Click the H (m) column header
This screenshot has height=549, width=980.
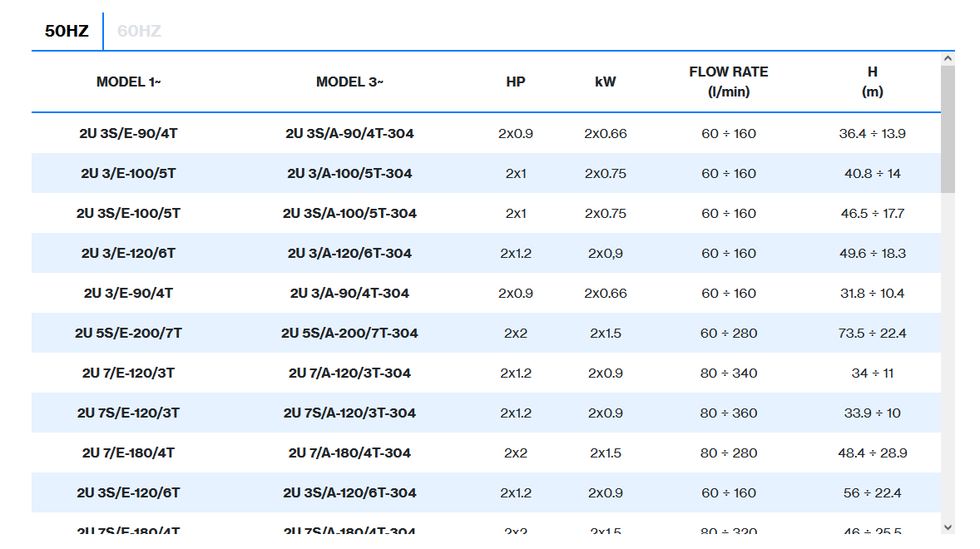(872, 82)
